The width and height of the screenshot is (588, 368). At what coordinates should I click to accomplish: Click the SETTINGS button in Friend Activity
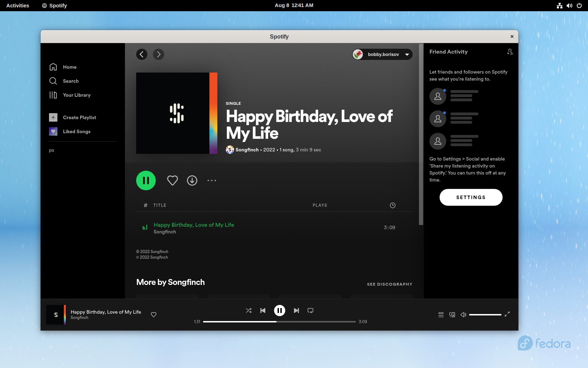470,197
